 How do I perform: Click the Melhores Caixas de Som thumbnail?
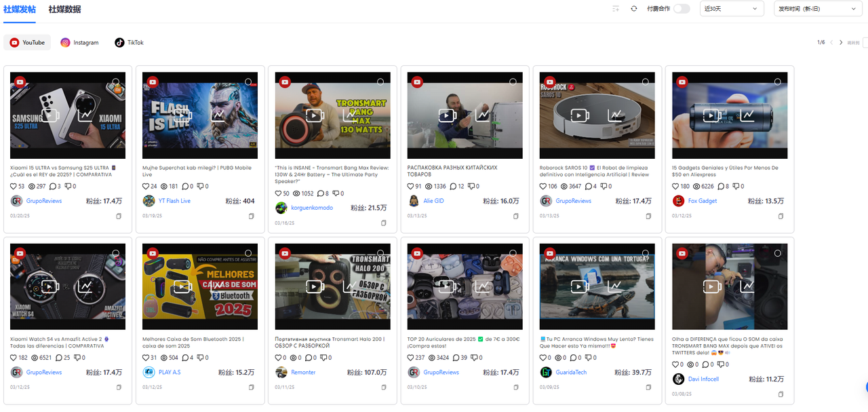(200, 286)
